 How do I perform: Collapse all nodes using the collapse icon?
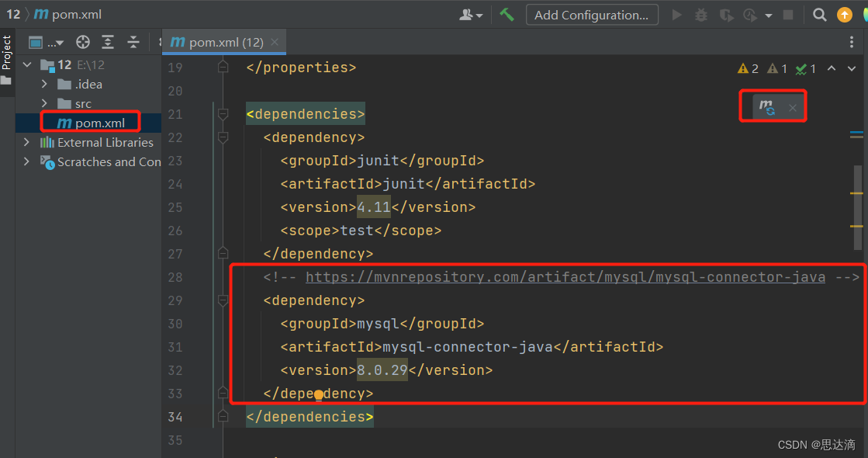click(133, 42)
